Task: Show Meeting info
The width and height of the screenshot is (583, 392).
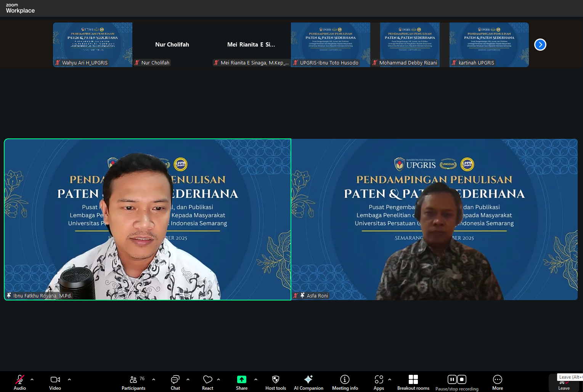Action: (x=345, y=382)
